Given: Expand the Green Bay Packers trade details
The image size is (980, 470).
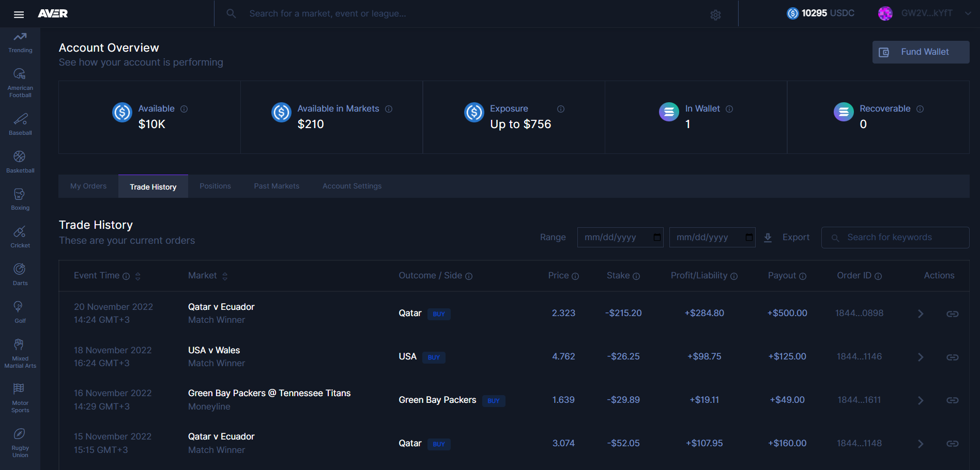Looking at the screenshot, I should point(920,401).
